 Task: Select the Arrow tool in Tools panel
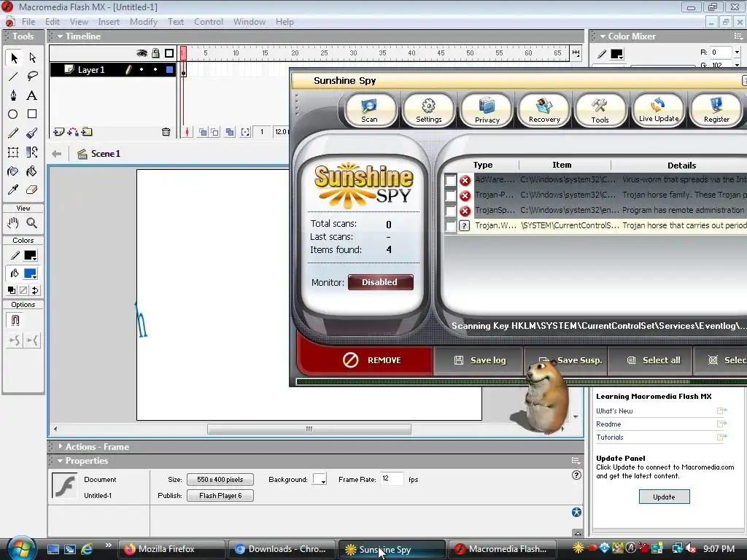13,58
